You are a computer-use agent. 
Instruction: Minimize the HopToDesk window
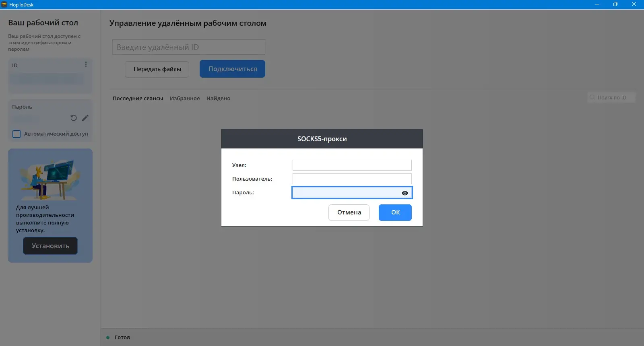(597, 4)
